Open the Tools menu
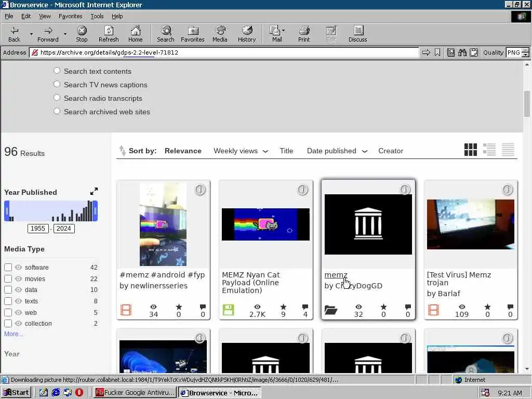The width and height of the screenshot is (532, 399). click(x=97, y=16)
